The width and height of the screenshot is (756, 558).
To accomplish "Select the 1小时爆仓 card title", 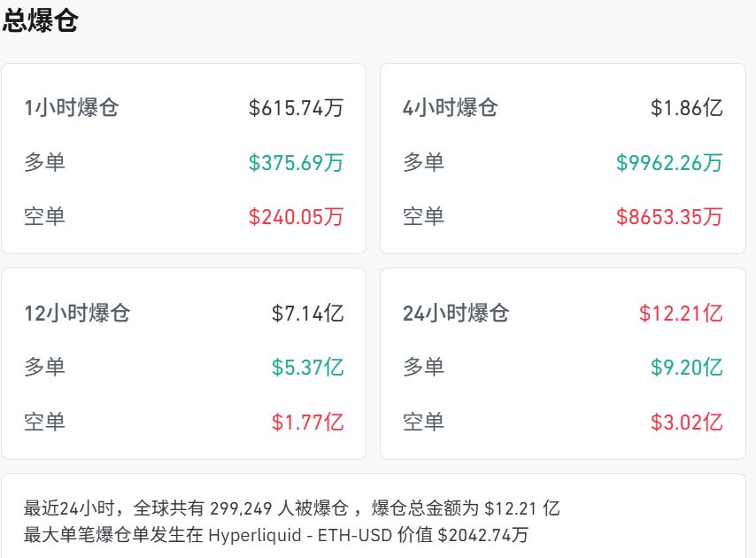I will pyautogui.click(x=72, y=109).
